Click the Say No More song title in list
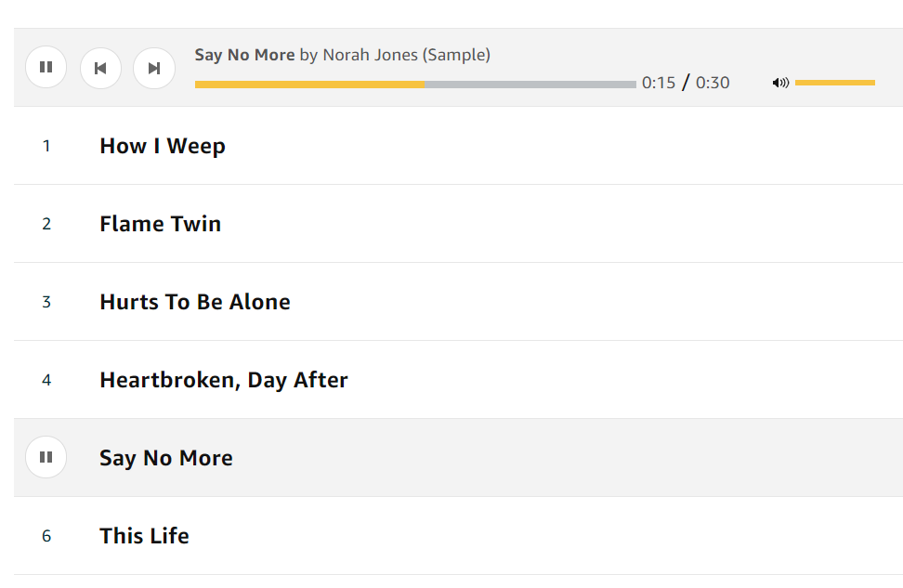The image size is (903, 588). coord(166,458)
